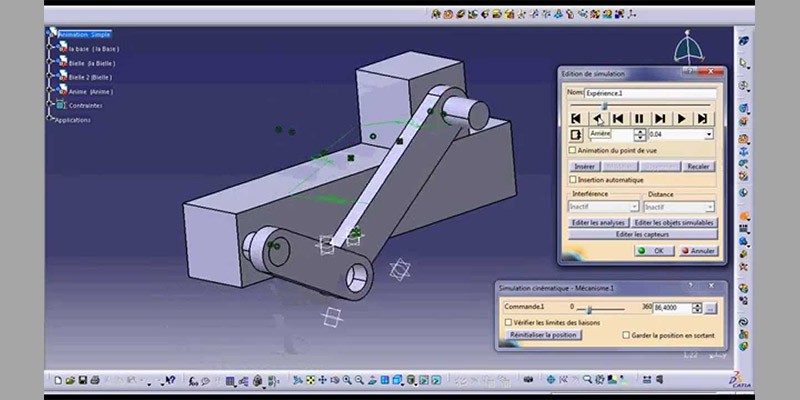This screenshot has height=400, width=800.
Task: Toggle Insertion automatique checkbox
Action: point(572,179)
